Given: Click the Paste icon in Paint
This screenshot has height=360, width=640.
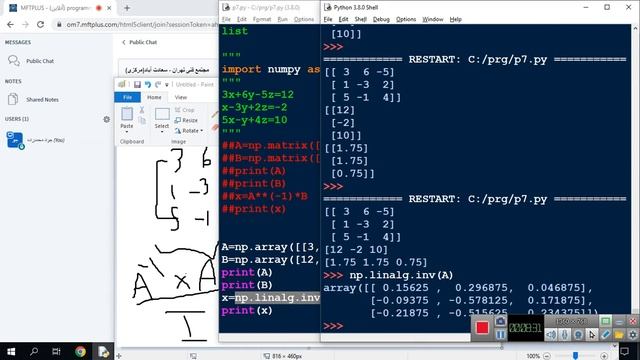Looking at the screenshot, I should 127,114.
